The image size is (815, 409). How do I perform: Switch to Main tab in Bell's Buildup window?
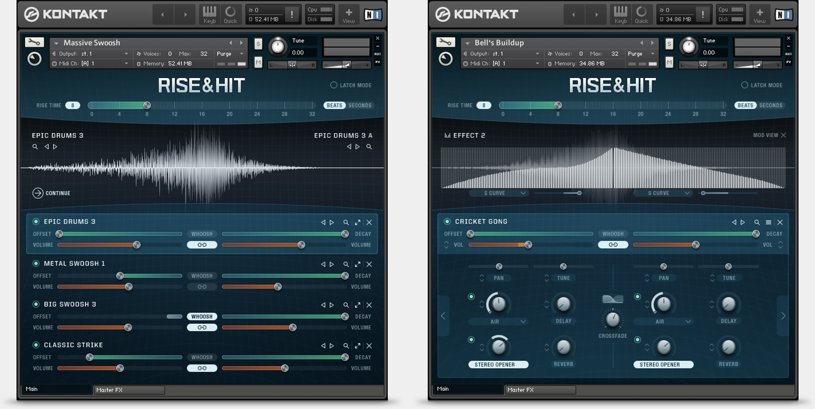(467, 389)
